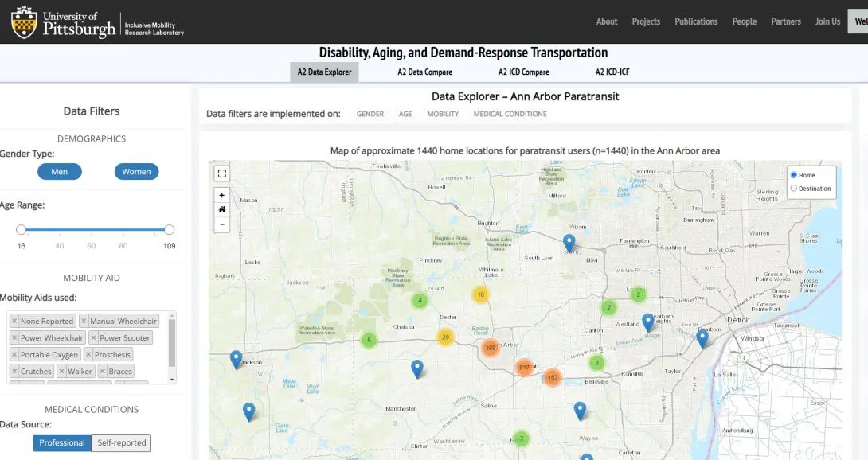Remove the Manual Wheelchair tag
This screenshot has width=868, height=460.
pyautogui.click(x=84, y=321)
